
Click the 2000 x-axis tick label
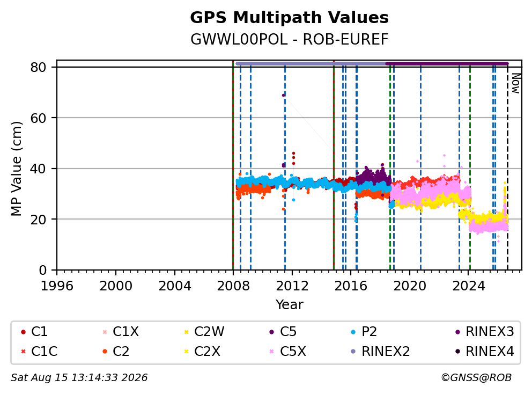(x=116, y=286)
